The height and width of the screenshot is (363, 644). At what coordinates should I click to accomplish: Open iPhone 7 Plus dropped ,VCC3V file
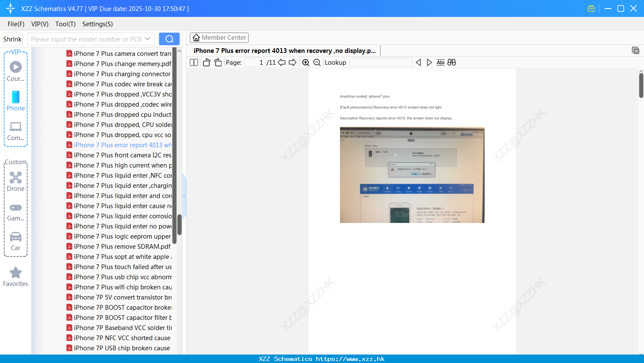pyautogui.click(x=119, y=94)
